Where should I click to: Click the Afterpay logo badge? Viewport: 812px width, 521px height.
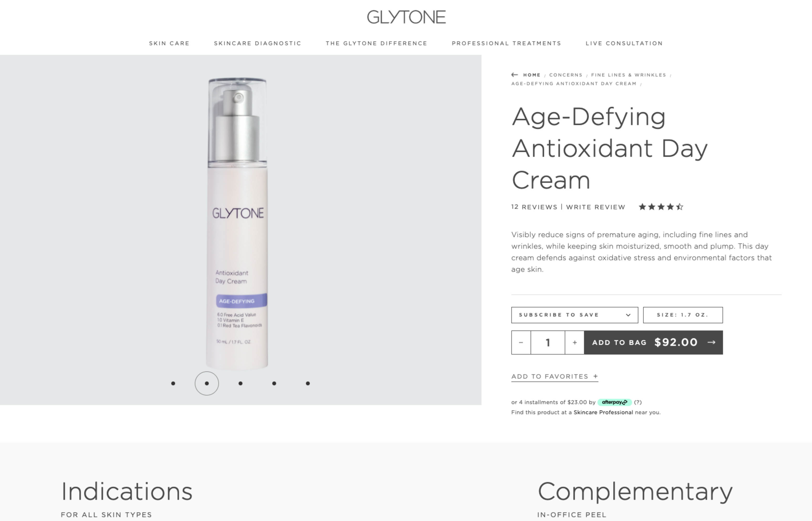click(x=614, y=402)
